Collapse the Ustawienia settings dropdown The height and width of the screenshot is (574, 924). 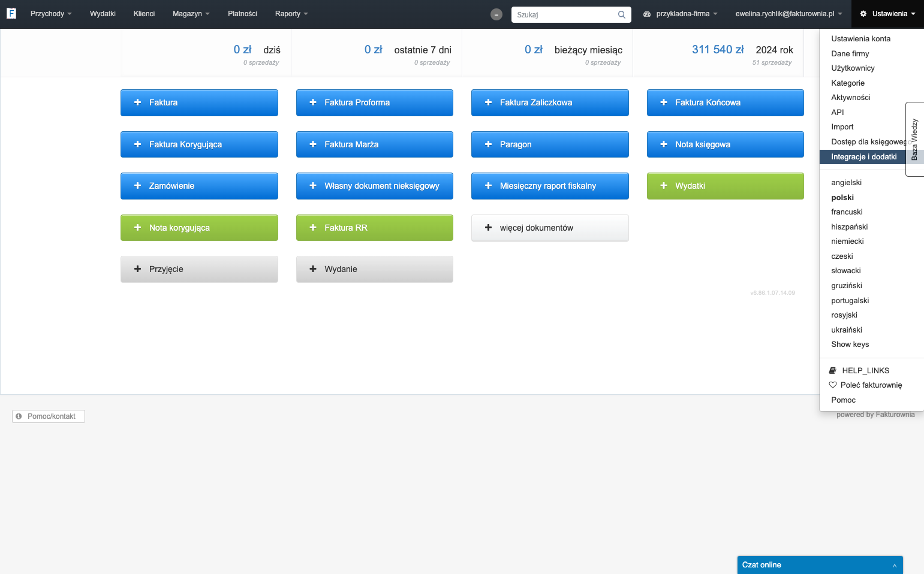point(887,14)
